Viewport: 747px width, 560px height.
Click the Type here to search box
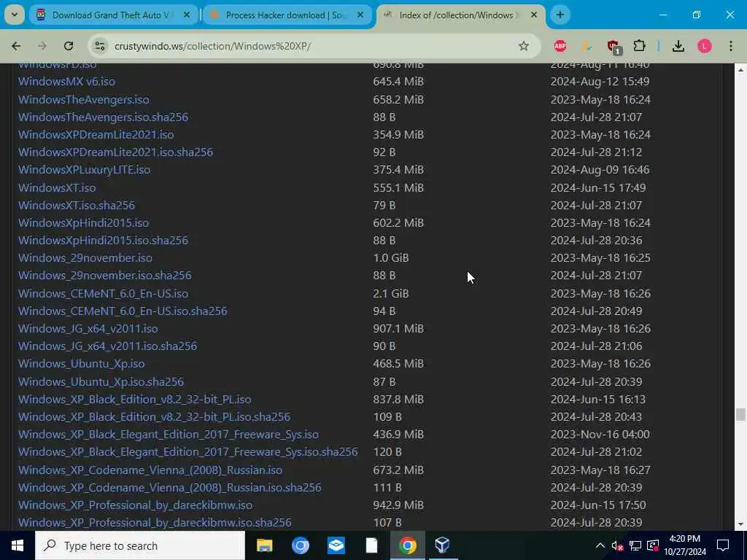pos(140,545)
